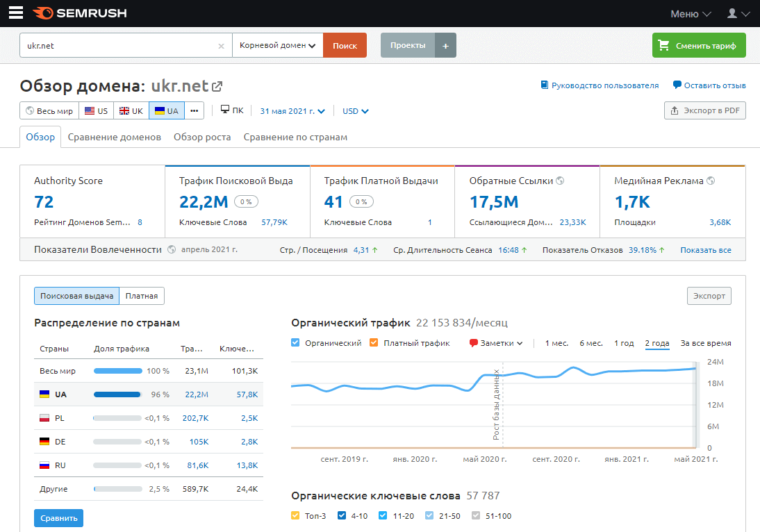Click the Весь мир traffic share bar
Screen dimensions: 760x532
pos(118,371)
